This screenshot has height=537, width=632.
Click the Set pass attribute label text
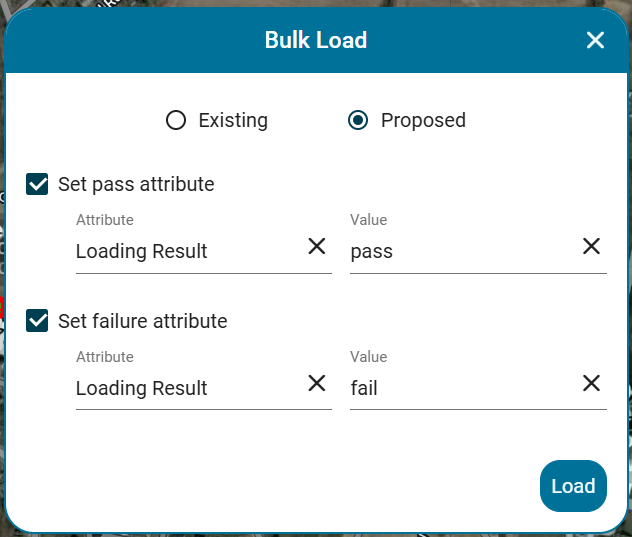[136, 184]
